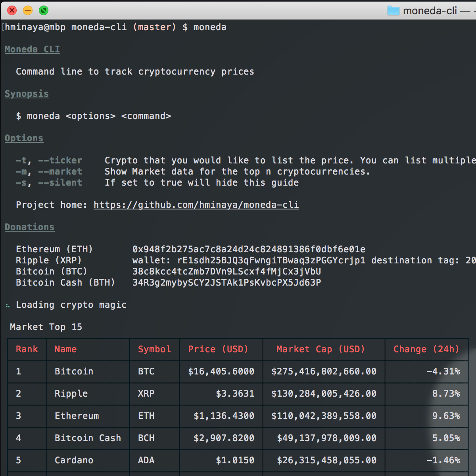Image resolution: width=476 pixels, height=476 pixels.
Task: Click the Cardano price $1.0150
Action: click(235, 460)
